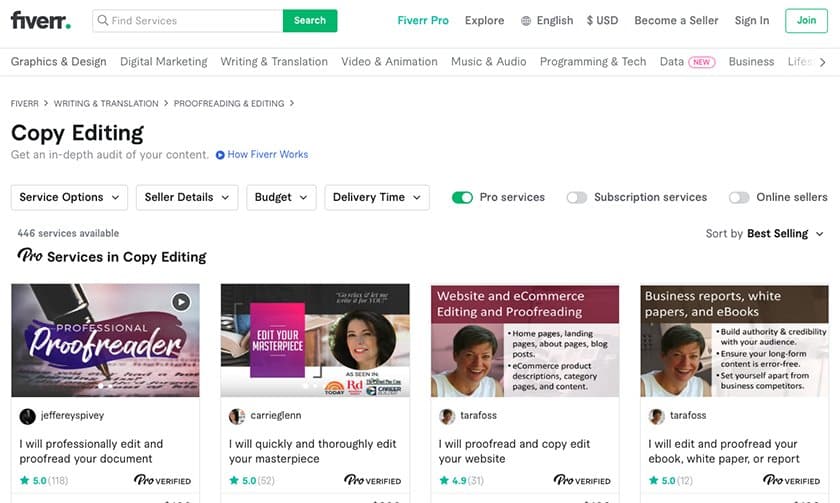The height and width of the screenshot is (503, 840).
Task: Click the How Fiverr Works play icon
Action: coord(220,155)
